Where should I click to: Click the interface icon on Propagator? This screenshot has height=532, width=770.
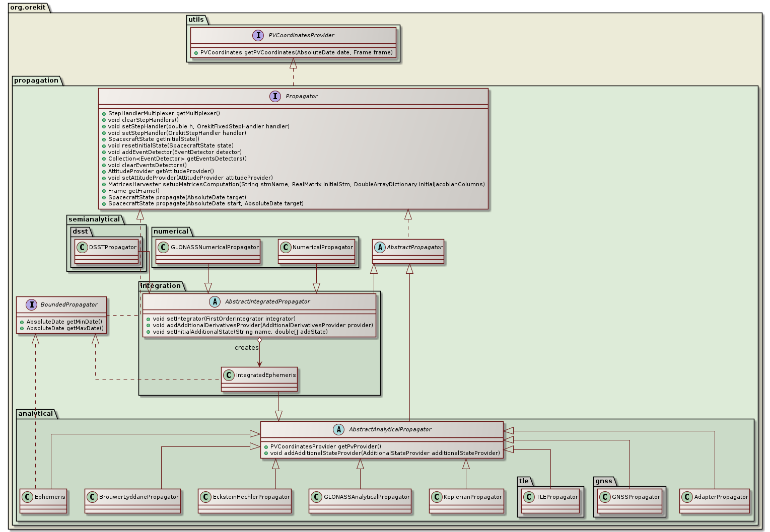pyautogui.click(x=275, y=96)
